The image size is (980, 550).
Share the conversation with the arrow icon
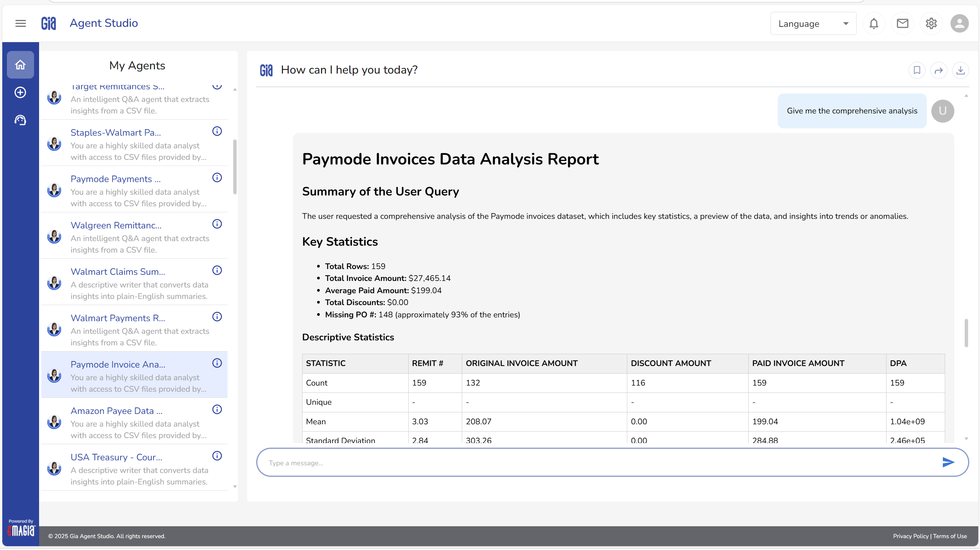click(939, 71)
